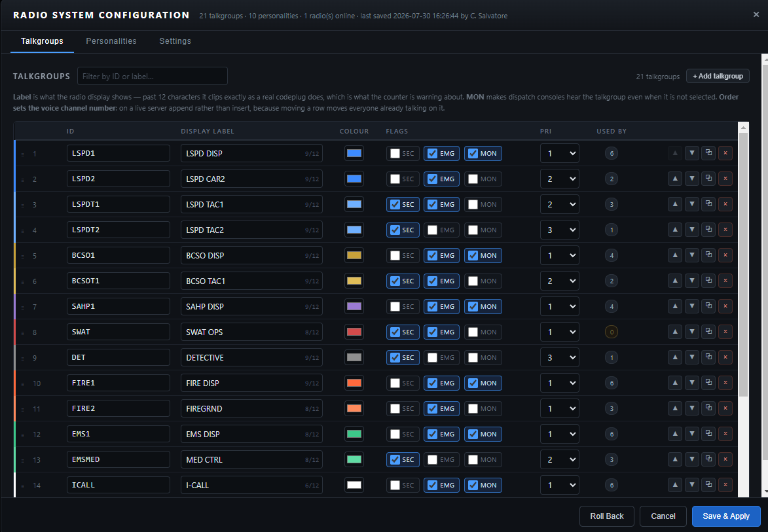Viewport: 768px width, 532px height.
Task: Click the Add talkgroup button
Action: point(718,76)
